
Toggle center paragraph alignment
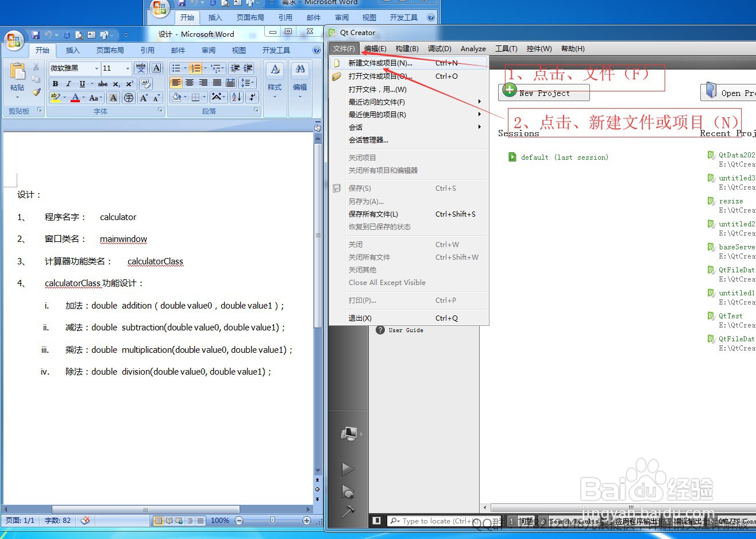[190, 83]
